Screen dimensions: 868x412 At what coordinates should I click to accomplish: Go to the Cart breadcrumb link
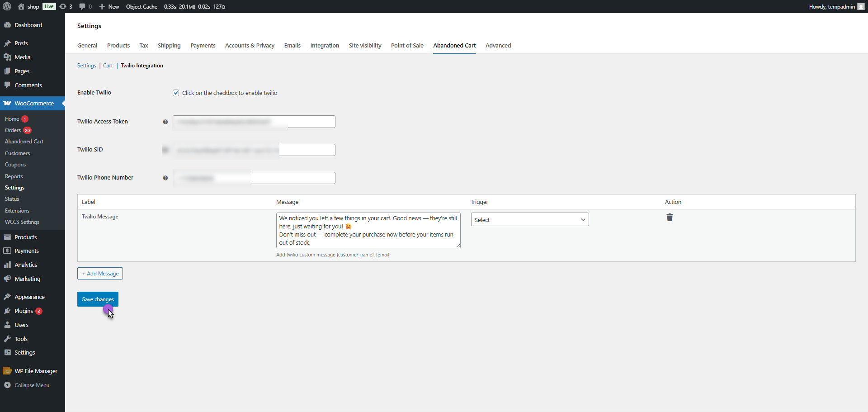click(x=108, y=66)
